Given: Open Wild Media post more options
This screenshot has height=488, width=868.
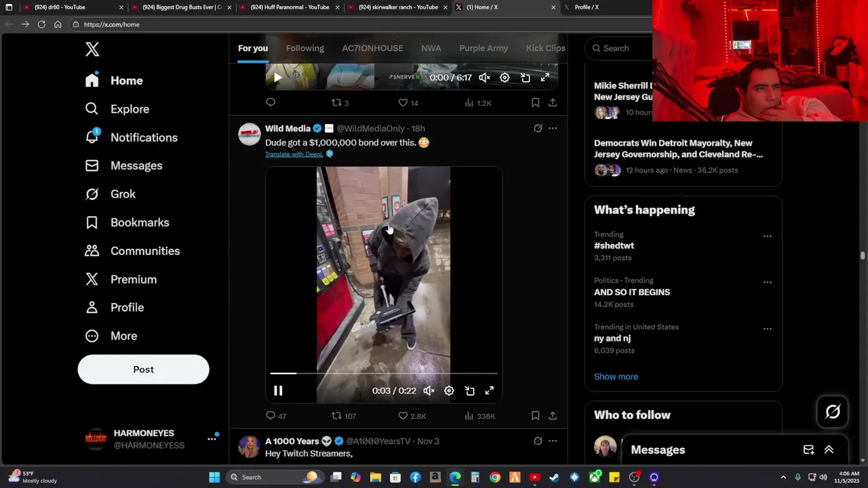Looking at the screenshot, I should 553,128.
